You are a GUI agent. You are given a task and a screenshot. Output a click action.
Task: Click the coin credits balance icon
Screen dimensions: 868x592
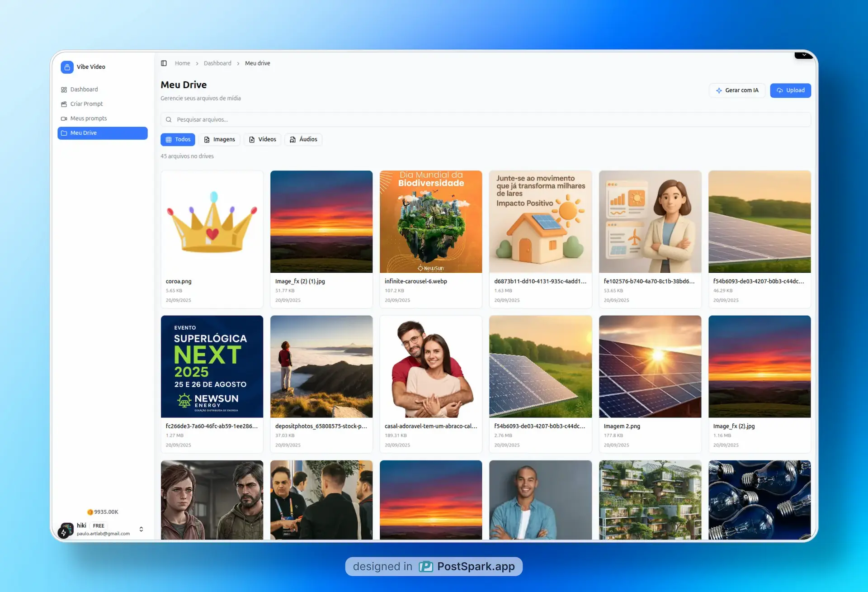point(90,512)
